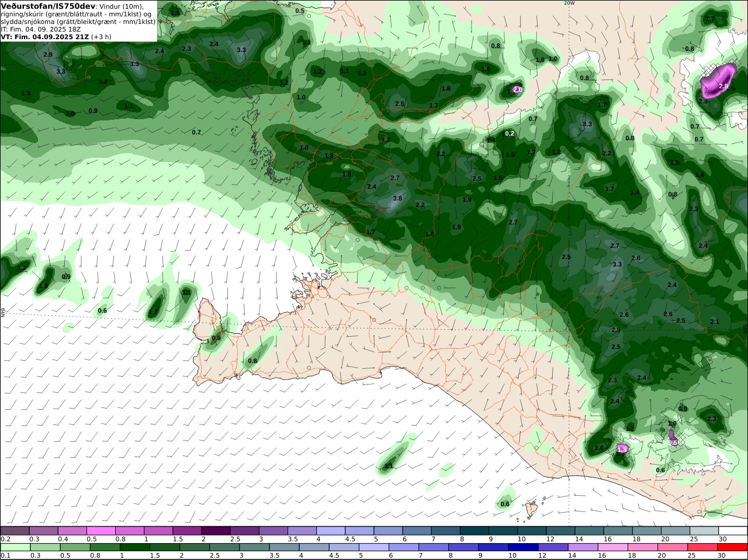This screenshot has width=748, height=560.
Task: Click the 'IT: Fim. 04. 09. 2025 18Z' line
Action: (x=40, y=29)
